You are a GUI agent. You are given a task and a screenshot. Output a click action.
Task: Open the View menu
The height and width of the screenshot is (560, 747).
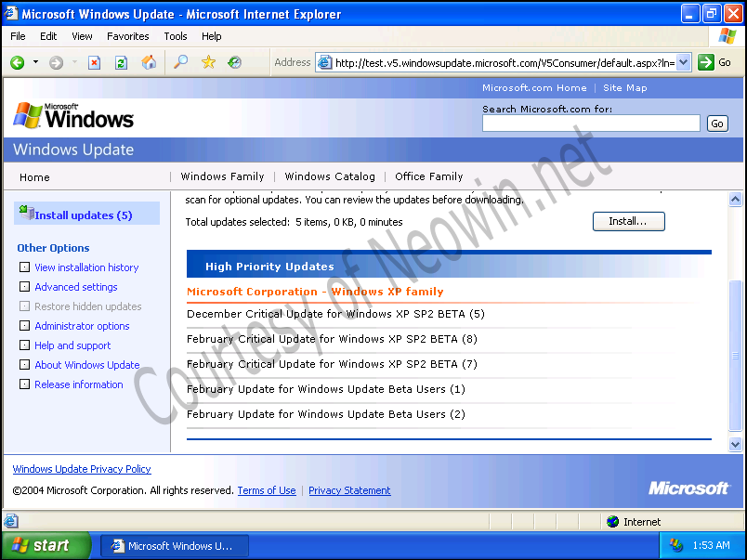pos(82,36)
